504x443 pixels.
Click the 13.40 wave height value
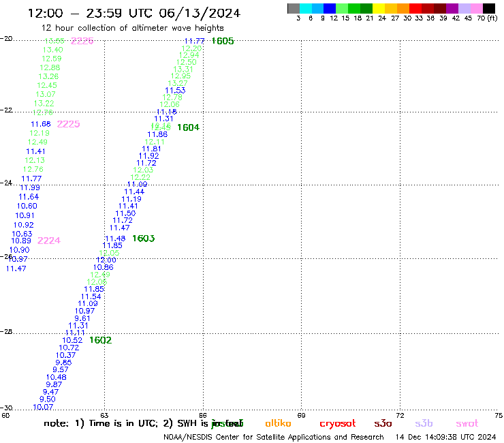(x=52, y=50)
